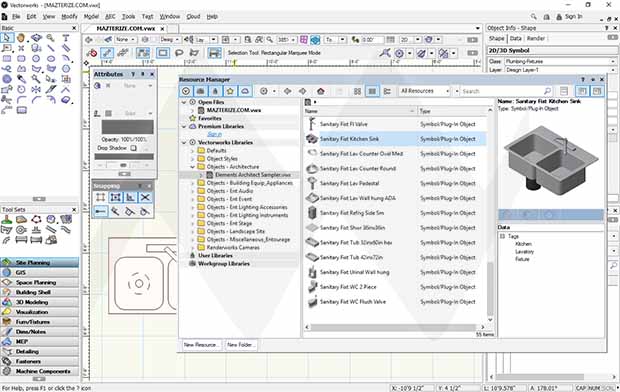Click Resource Manager home icon

click(x=321, y=91)
